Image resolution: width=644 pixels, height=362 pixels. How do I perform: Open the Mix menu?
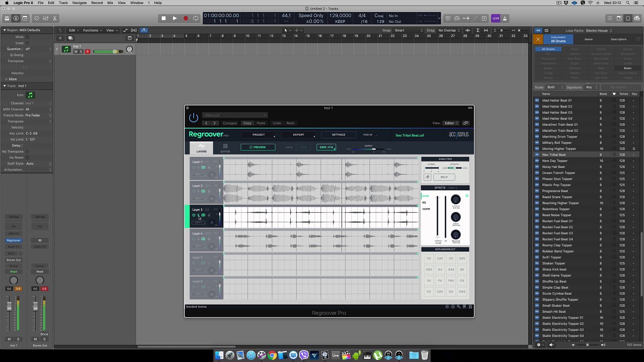(x=110, y=3)
